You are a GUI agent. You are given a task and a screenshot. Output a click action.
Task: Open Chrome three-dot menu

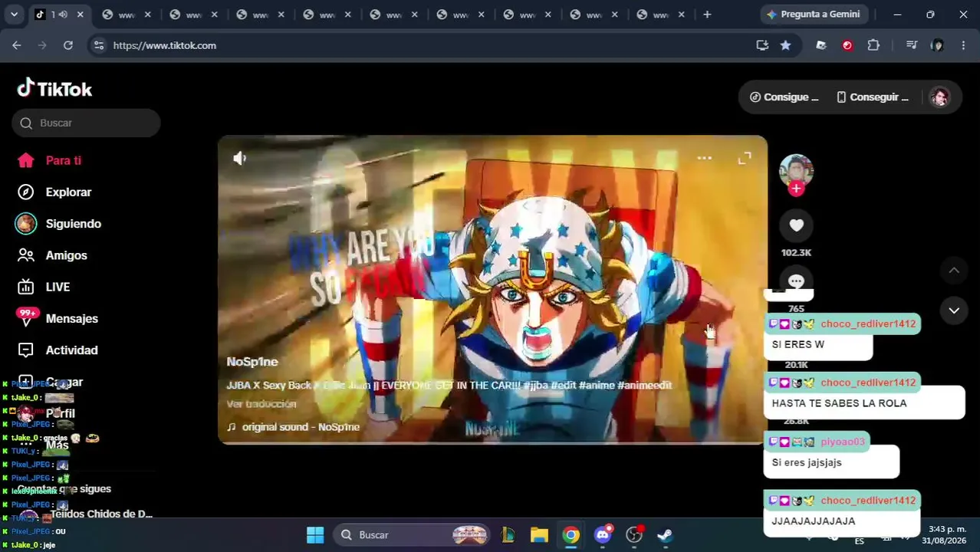pyautogui.click(x=963, y=45)
